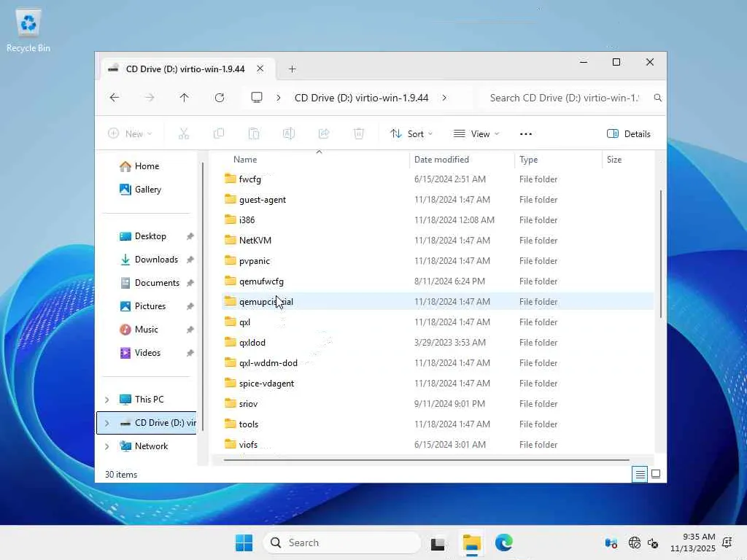Image resolution: width=747 pixels, height=560 pixels.
Task: Expand the CD Drive (D:) tree node
Action: tap(107, 423)
